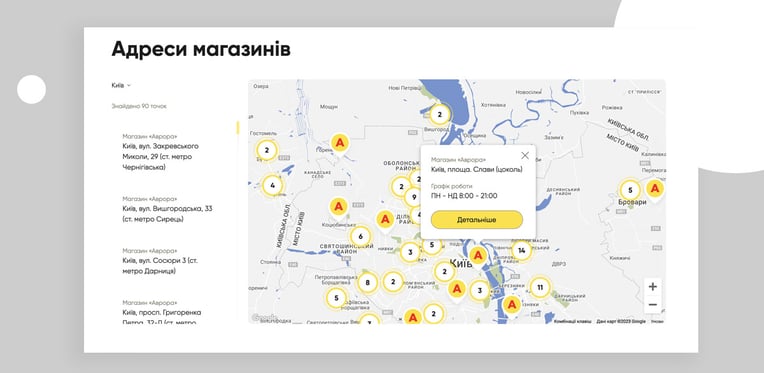Select the cluster marker with 14 stores

(522, 250)
